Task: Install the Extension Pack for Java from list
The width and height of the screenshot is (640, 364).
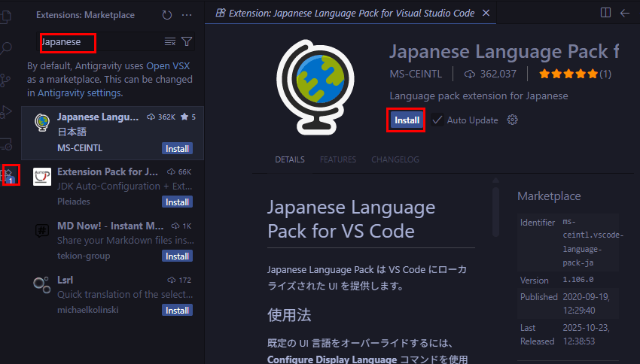Action: (x=177, y=202)
